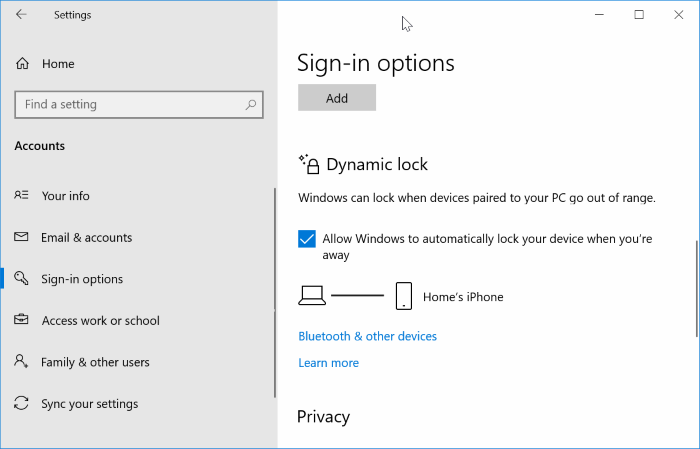This screenshot has width=700, height=449.
Task: Open Your info settings page
Action: click(65, 196)
